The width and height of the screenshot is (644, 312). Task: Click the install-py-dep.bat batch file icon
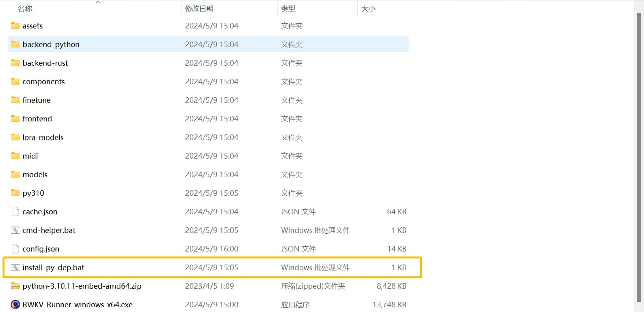15,267
